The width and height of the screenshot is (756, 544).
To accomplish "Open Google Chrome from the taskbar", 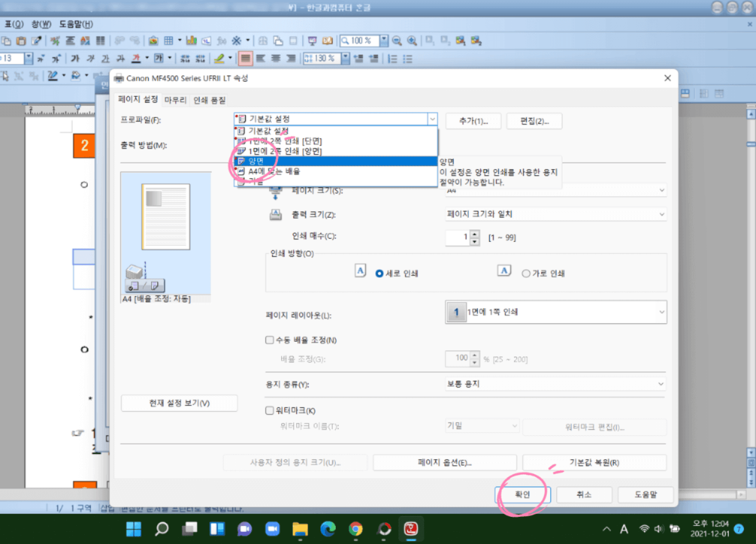I will 356,529.
